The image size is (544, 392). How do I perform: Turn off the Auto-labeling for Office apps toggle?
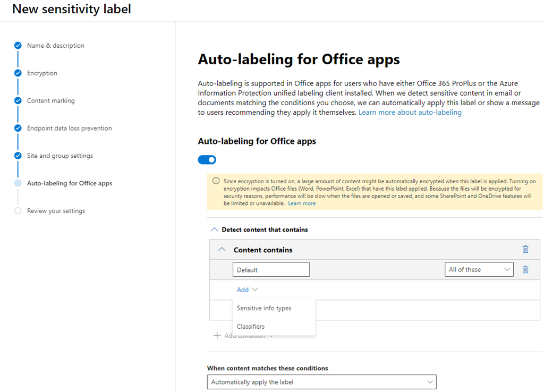point(207,160)
